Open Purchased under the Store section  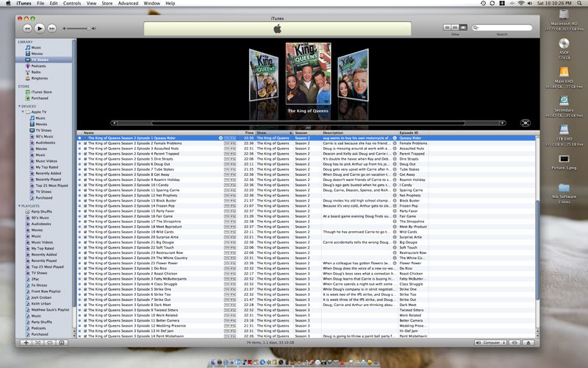[x=40, y=98]
